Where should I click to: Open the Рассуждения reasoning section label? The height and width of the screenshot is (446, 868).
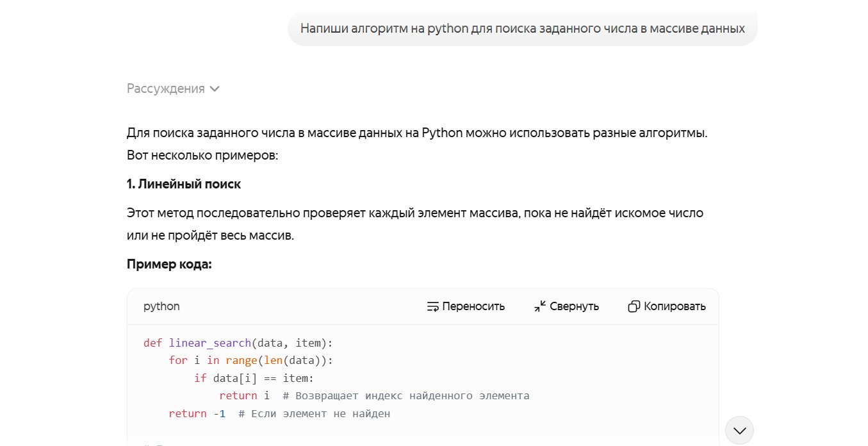tap(165, 89)
